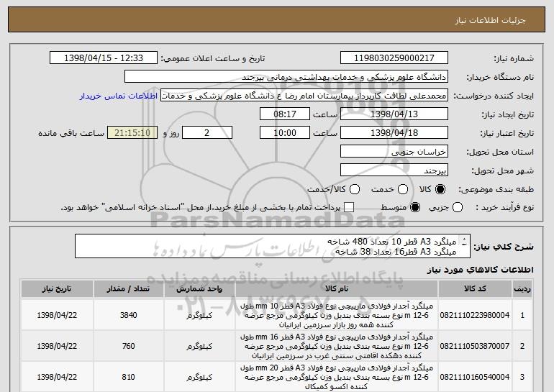Click the remaining days field showing 2

[207, 133]
